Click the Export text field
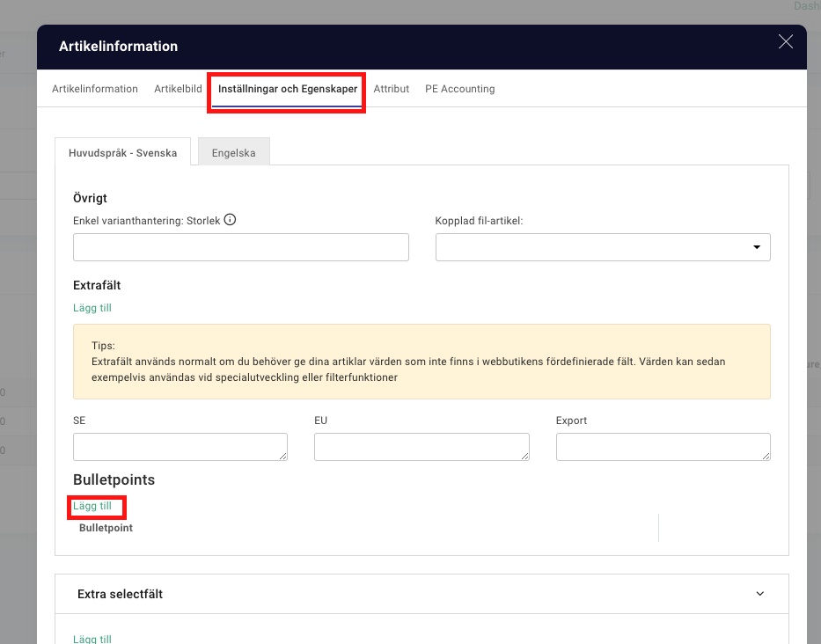The width and height of the screenshot is (821, 644). (x=663, y=447)
